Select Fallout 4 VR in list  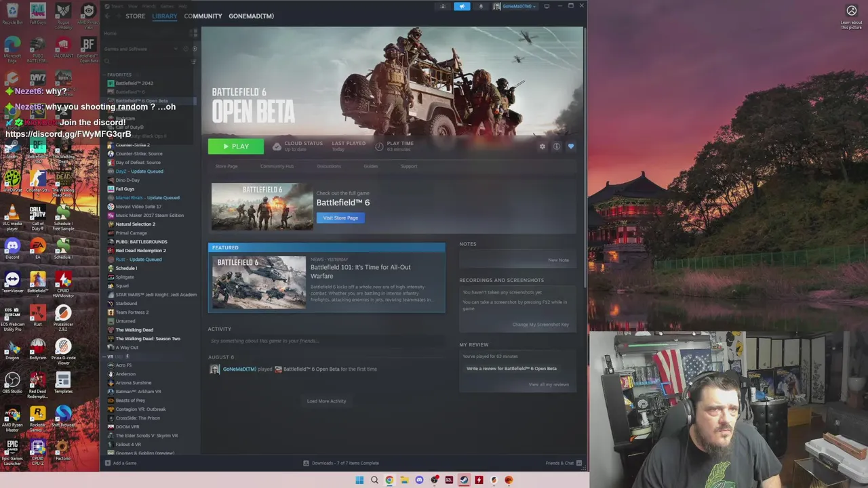pos(128,445)
